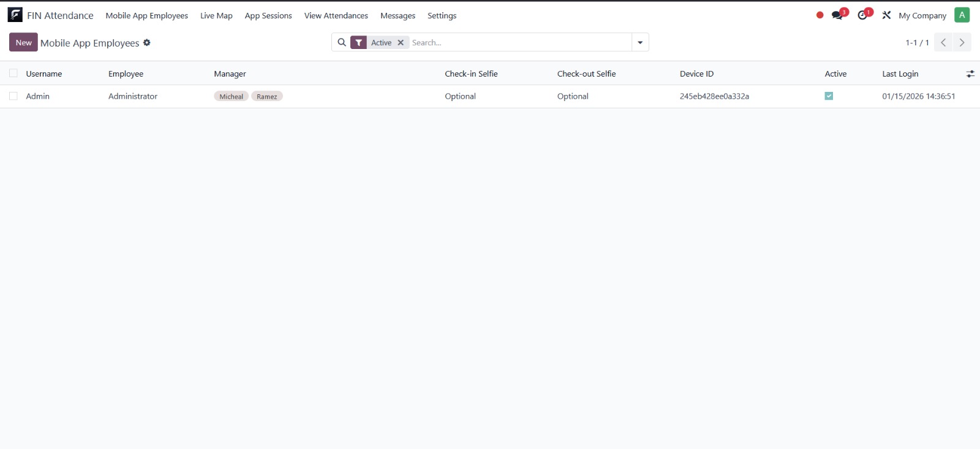Open the conversations chat bubble icon
The width and height of the screenshot is (980, 449).
click(837, 15)
